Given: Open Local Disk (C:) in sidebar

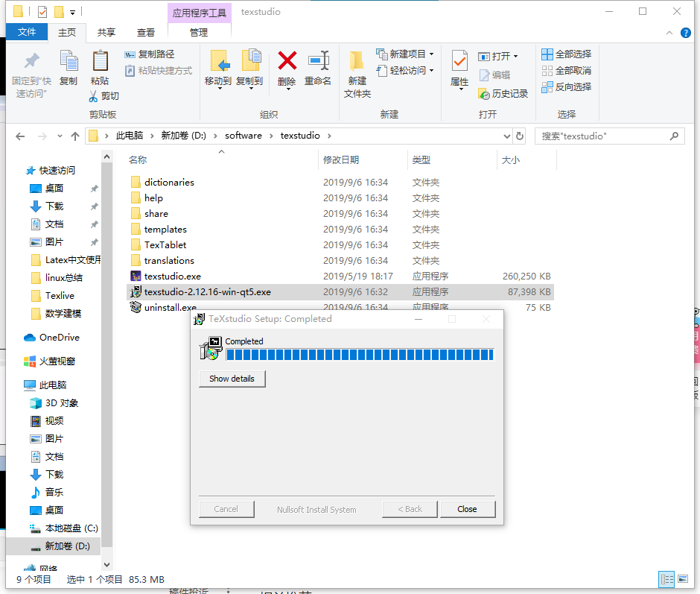Looking at the screenshot, I should (x=71, y=528).
